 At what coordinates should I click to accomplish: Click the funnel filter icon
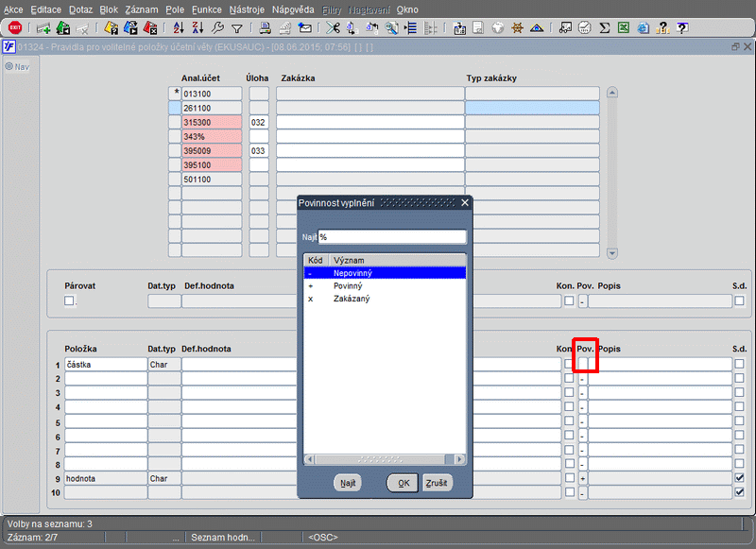point(237,29)
